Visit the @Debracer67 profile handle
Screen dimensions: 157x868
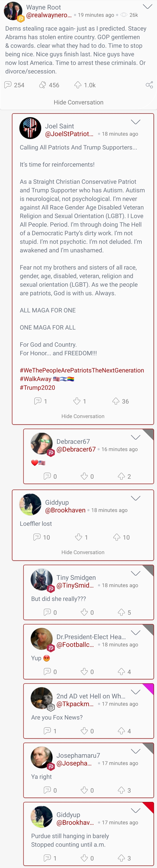(76, 449)
